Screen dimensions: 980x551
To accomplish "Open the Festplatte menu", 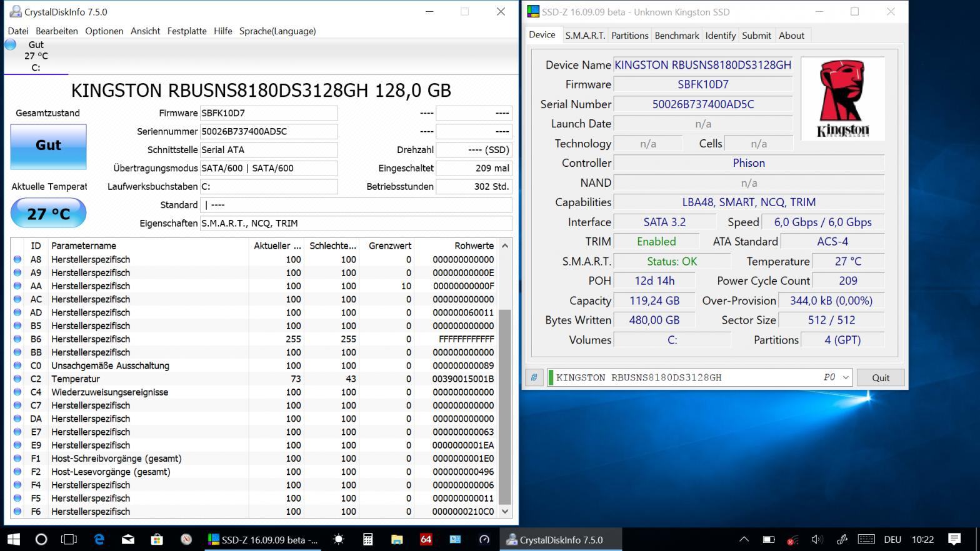I will (x=187, y=31).
